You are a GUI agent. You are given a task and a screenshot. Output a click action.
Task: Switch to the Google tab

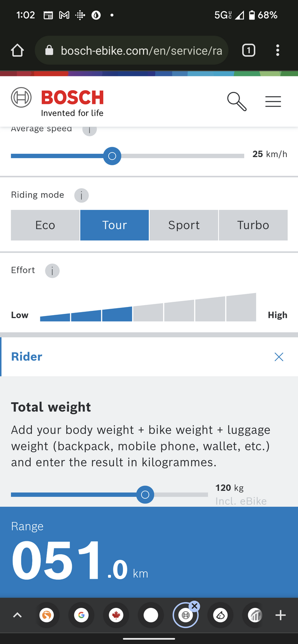(81, 616)
